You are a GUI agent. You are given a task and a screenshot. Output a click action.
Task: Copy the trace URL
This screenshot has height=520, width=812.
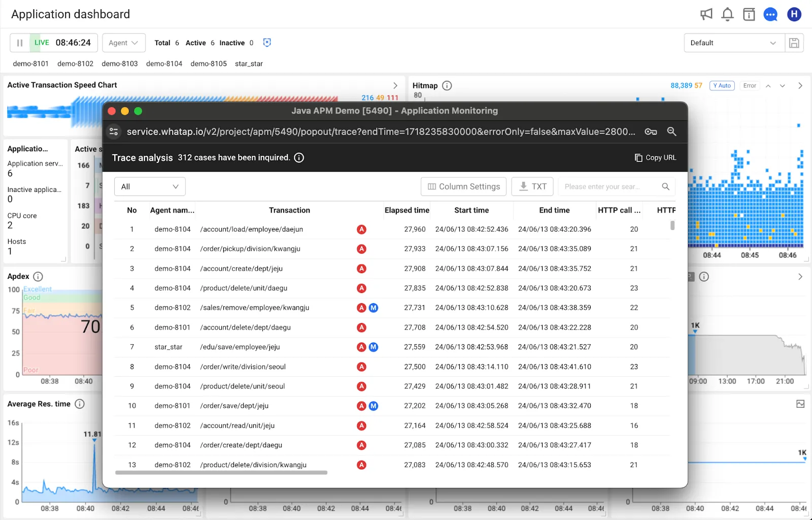655,158
